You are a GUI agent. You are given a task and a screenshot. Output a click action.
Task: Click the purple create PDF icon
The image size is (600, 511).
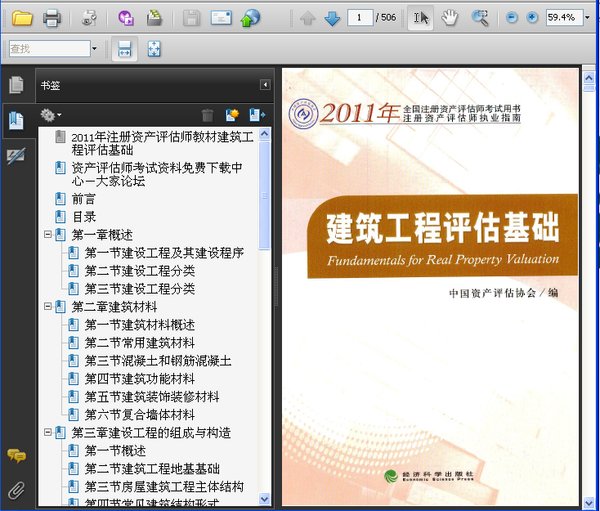[x=126, y=18]
